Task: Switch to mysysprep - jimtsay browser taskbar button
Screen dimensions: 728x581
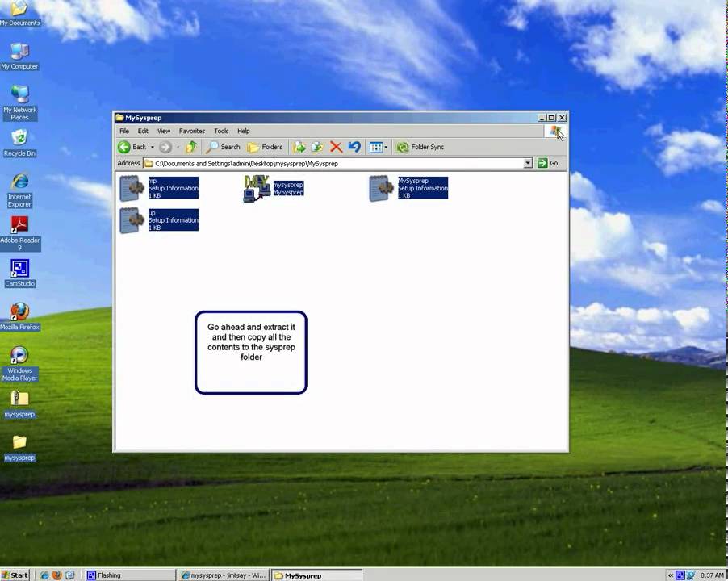Action: click(224, 575)
